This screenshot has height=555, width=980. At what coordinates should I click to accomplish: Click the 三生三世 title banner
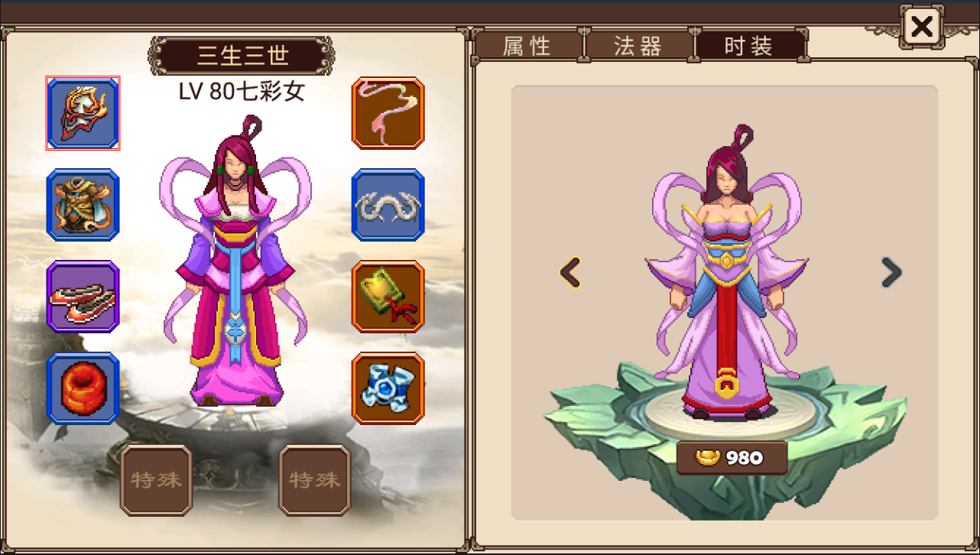click(241, 56)
